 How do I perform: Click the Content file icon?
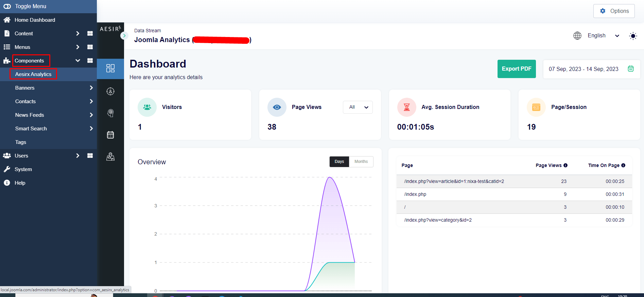click(7, 33)
